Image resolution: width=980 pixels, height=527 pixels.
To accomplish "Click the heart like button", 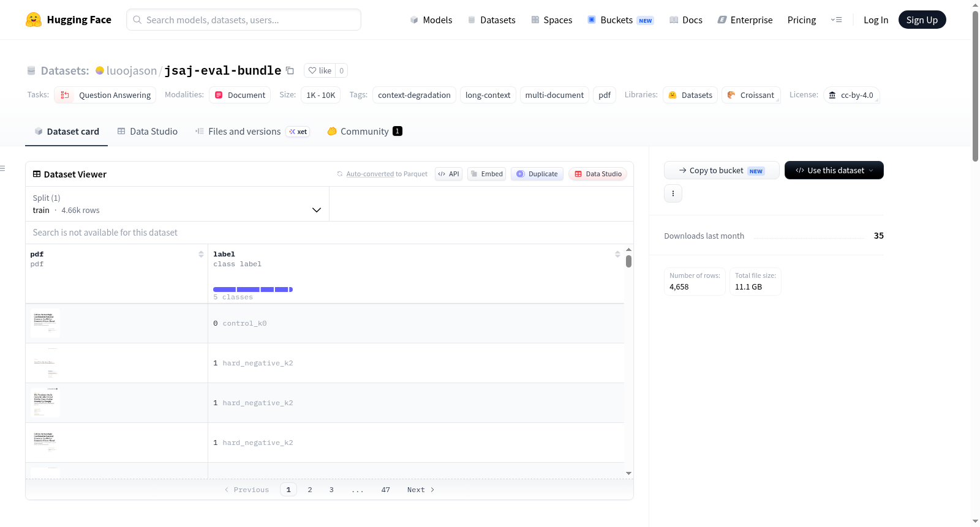I will pyautogui.click(x=320, y=71).
